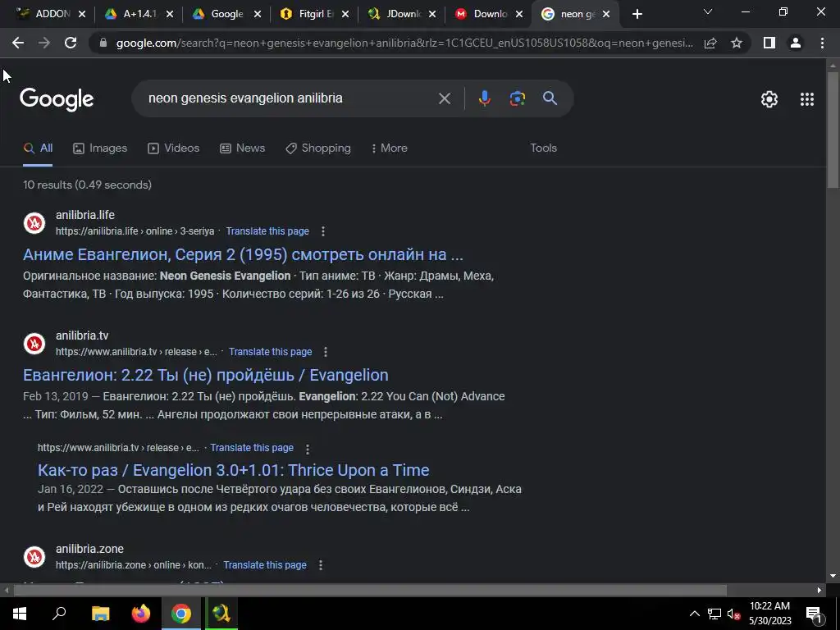840x630 pixels.
Task: Open more options dots for anilibria.zone result
Action: [x=321, y=565]
